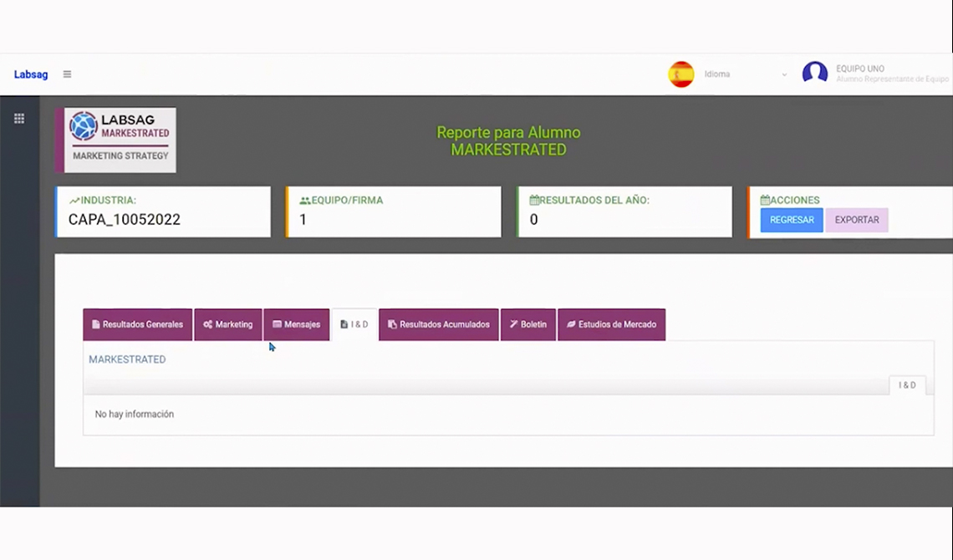Open the Labsag home link
The width and height of the screenshot is (953, 560).
[31, 74]
